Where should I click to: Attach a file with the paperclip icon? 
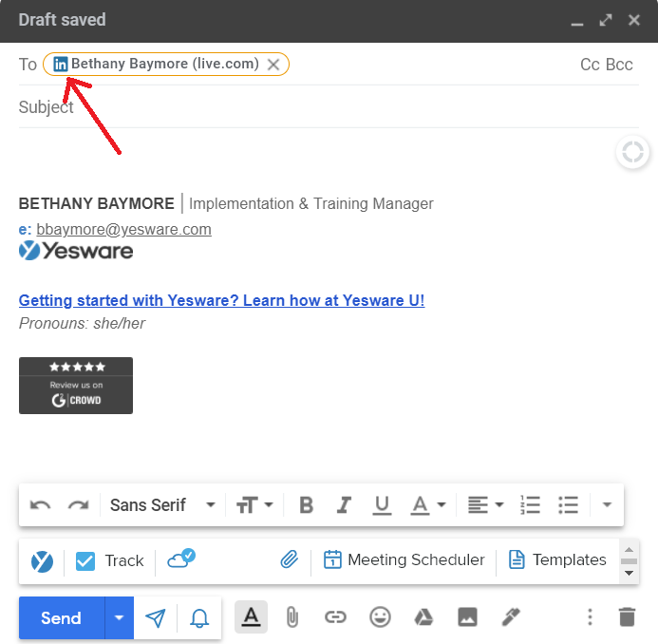tap(292, 617)
